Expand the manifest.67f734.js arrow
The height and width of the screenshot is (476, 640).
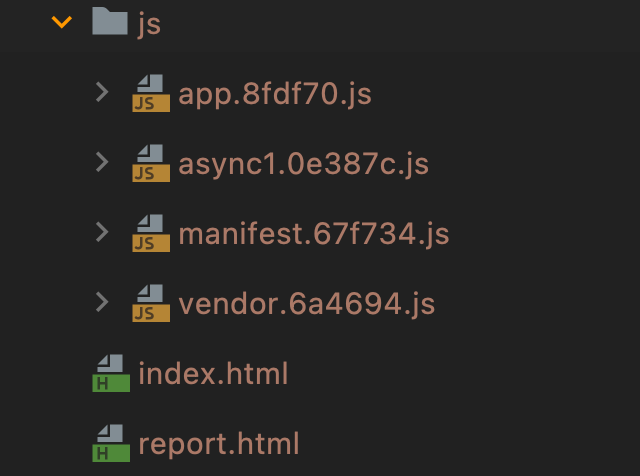click(x=101, y=233)
